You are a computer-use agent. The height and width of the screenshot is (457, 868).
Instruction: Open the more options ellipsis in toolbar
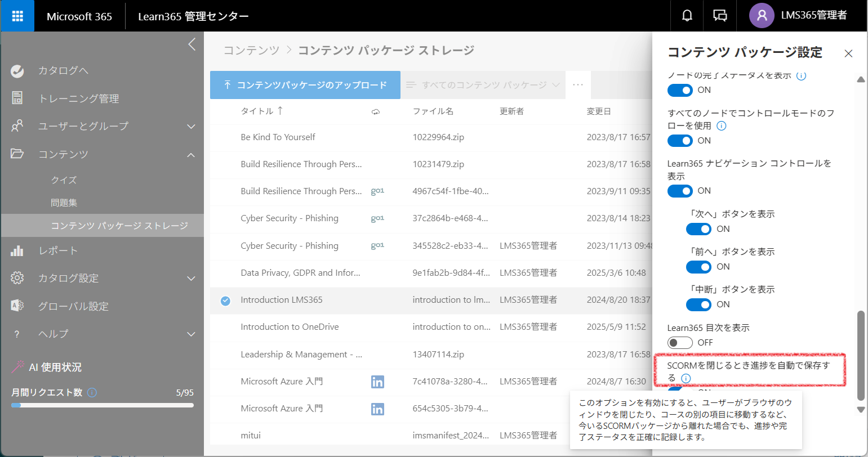coord(578,85)
